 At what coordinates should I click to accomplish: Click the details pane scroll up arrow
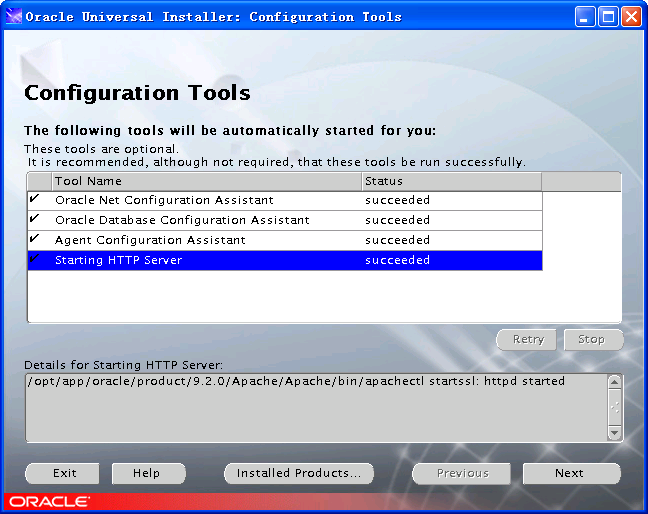[615, 382]
